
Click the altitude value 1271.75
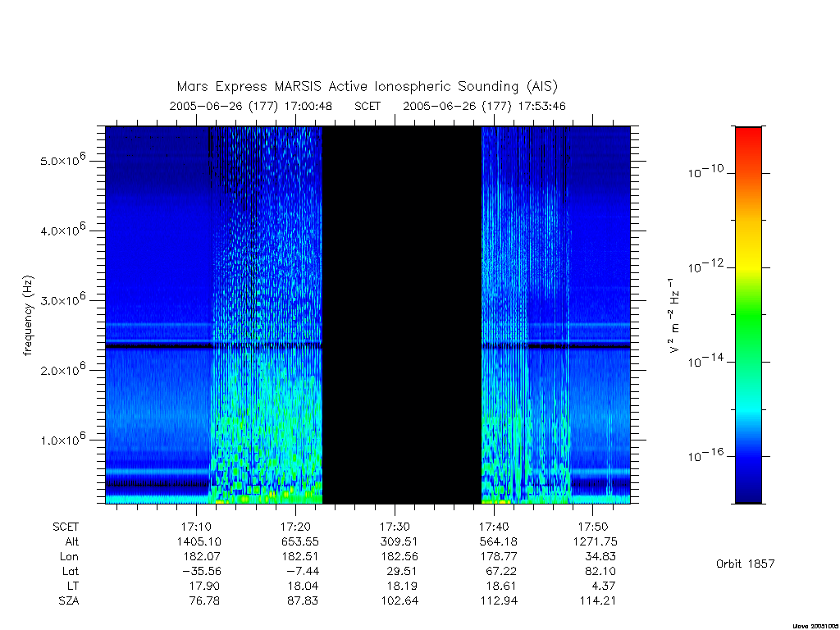[x=595, y=541]
